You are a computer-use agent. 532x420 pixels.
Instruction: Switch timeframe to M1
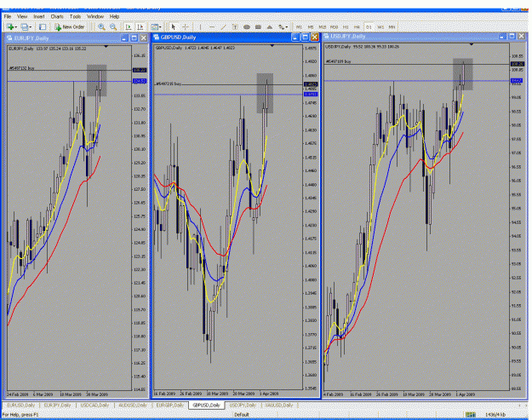pos(299,26)
